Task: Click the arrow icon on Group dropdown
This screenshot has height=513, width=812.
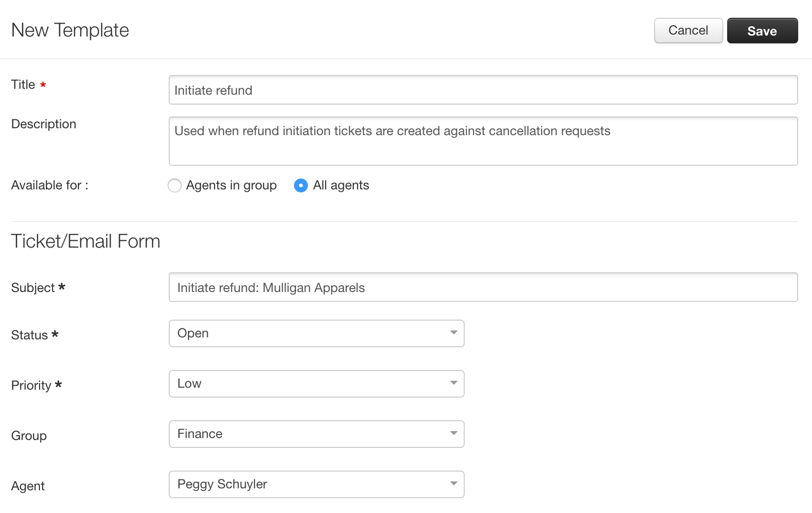Action: (453, 434)
